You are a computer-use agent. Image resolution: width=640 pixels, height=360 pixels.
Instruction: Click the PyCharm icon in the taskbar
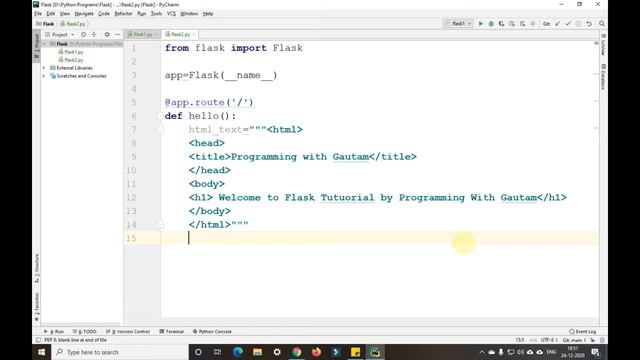[x=375, y=352]
